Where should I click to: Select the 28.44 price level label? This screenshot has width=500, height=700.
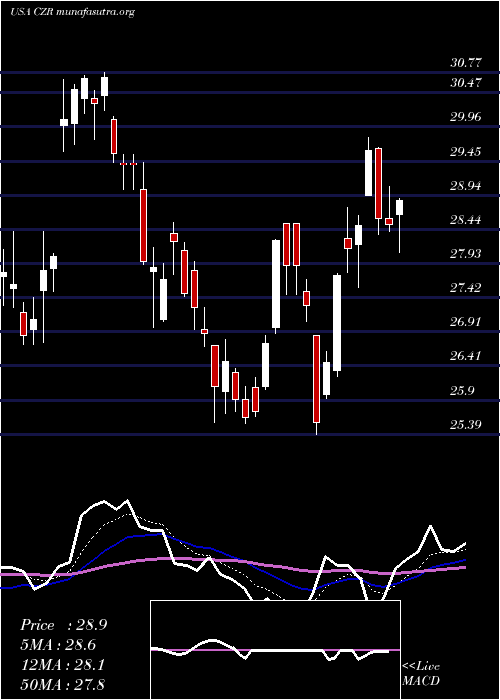point(466,220)
